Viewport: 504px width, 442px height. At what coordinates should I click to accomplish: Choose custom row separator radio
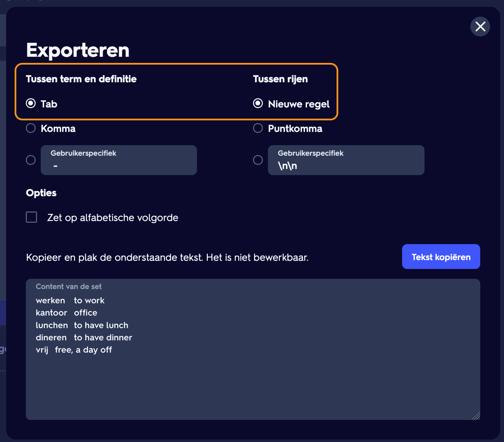pos(258,160)
